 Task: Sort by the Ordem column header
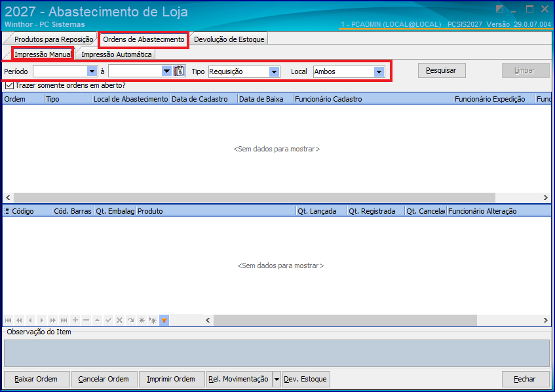point(24,99)
